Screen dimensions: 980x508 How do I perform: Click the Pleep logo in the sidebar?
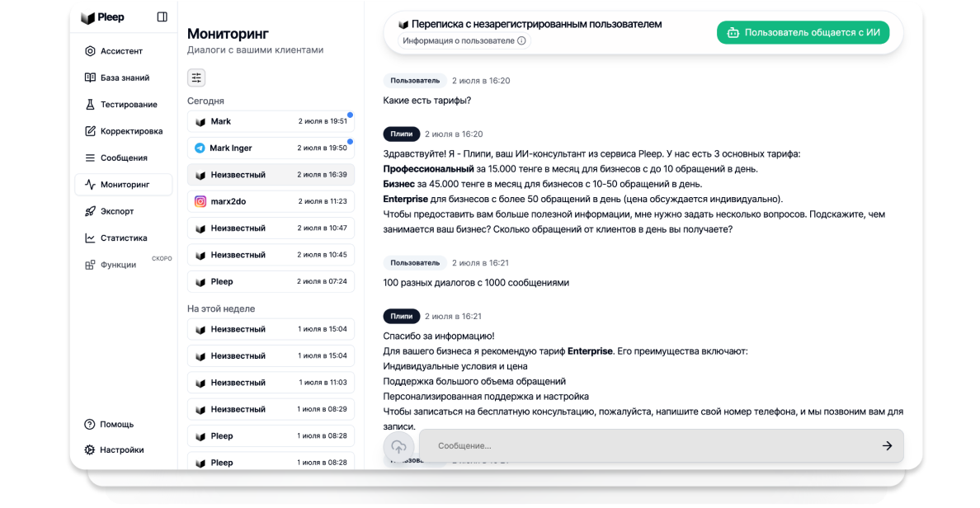tap(102, 17)
